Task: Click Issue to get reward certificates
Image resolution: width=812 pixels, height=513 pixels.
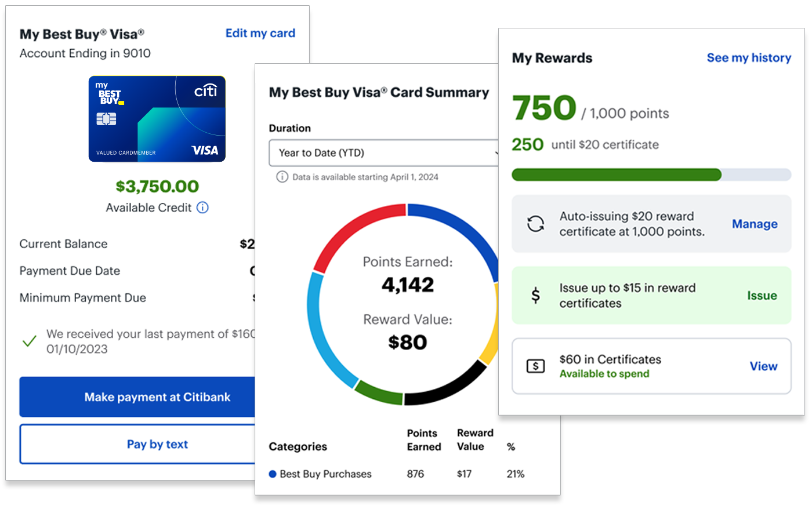Action: coord(762,296)
